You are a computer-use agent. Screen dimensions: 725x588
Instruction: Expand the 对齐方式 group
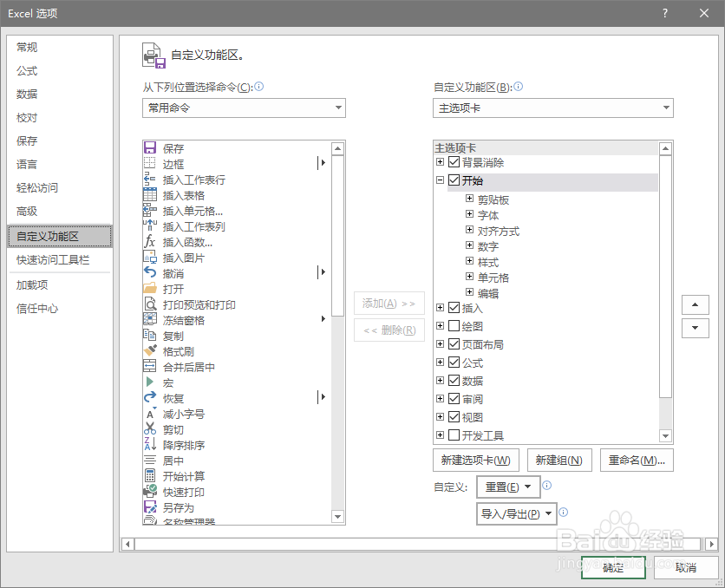[469, 230]
